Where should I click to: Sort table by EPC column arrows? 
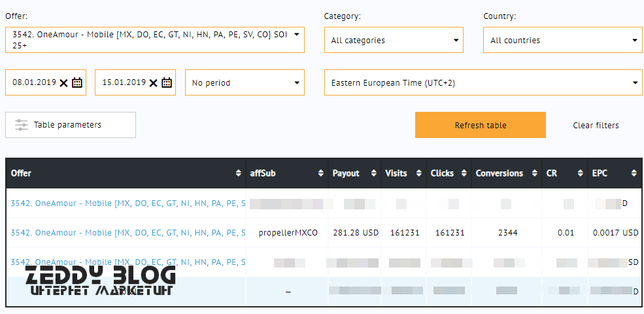(x=634, y=173)
